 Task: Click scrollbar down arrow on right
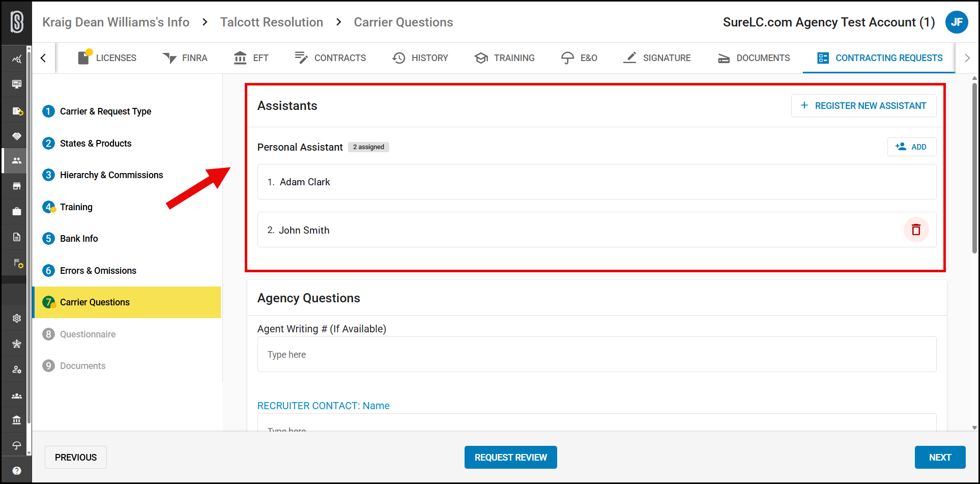pos(974,428)
